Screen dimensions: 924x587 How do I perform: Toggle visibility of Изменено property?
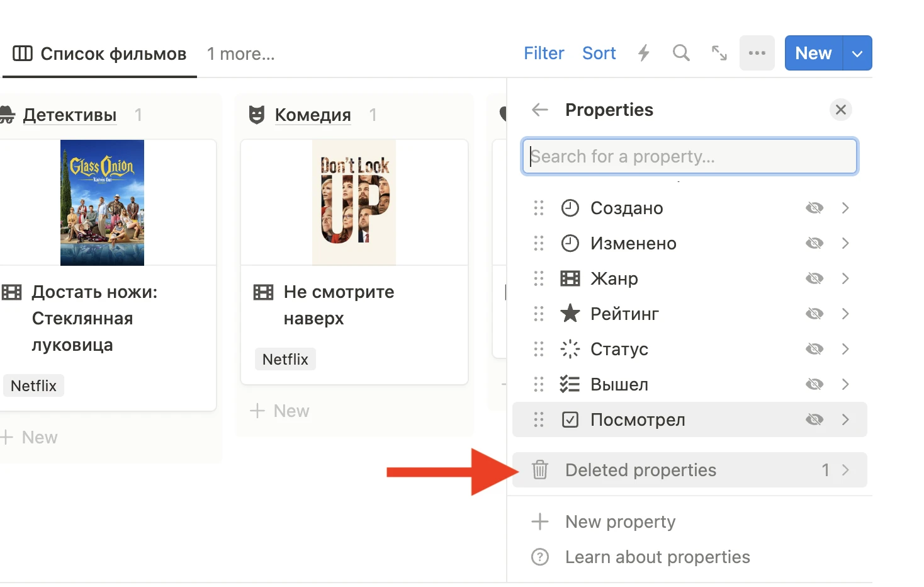tap(814, 243)
